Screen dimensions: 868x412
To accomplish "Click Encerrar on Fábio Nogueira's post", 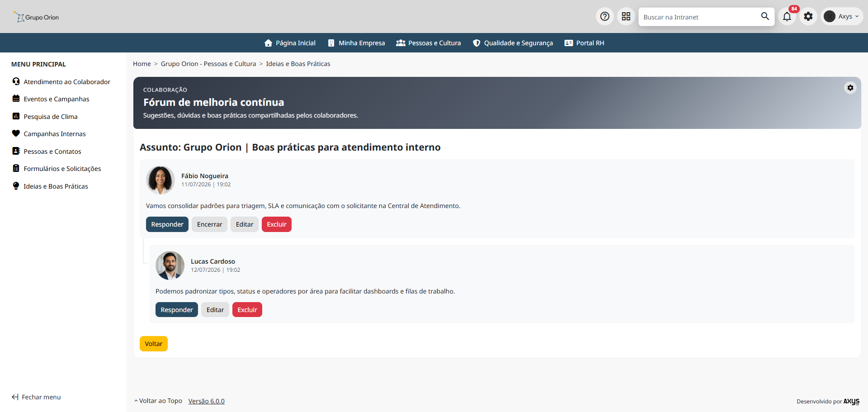I will (209, 224).
